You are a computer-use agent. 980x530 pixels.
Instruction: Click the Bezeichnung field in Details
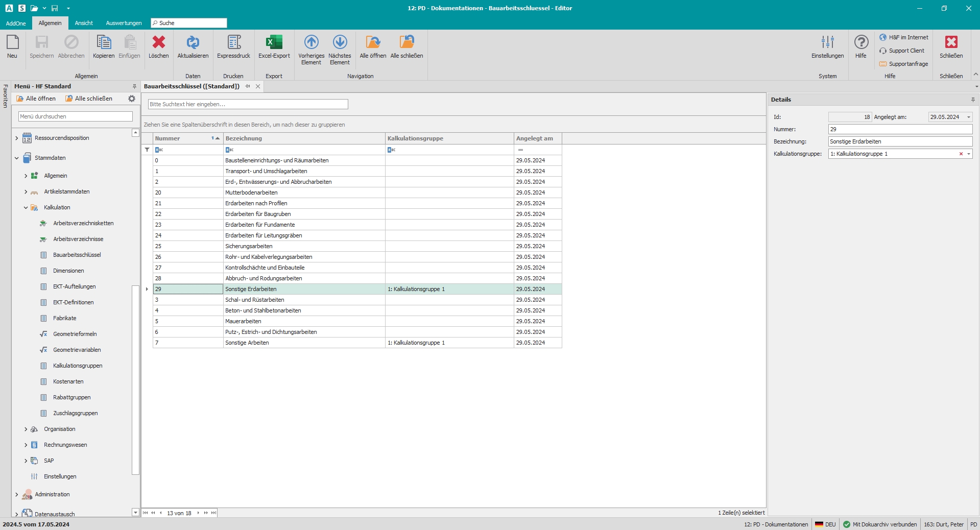point(900,141)
